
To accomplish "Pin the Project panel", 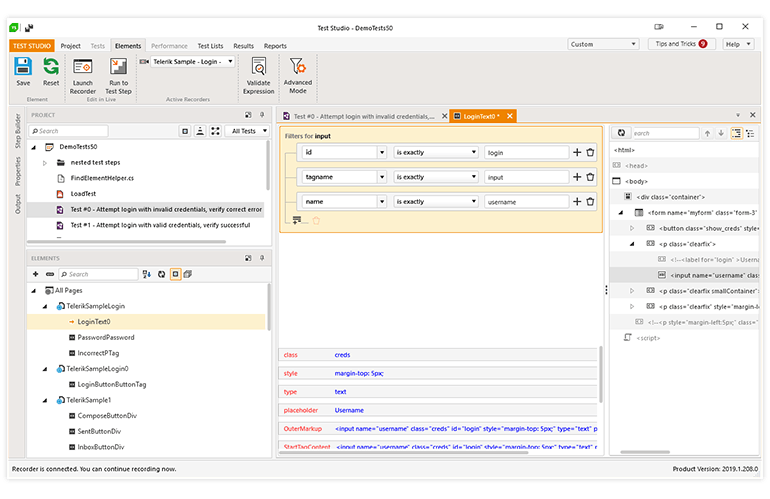I will [x=262, y=115].
